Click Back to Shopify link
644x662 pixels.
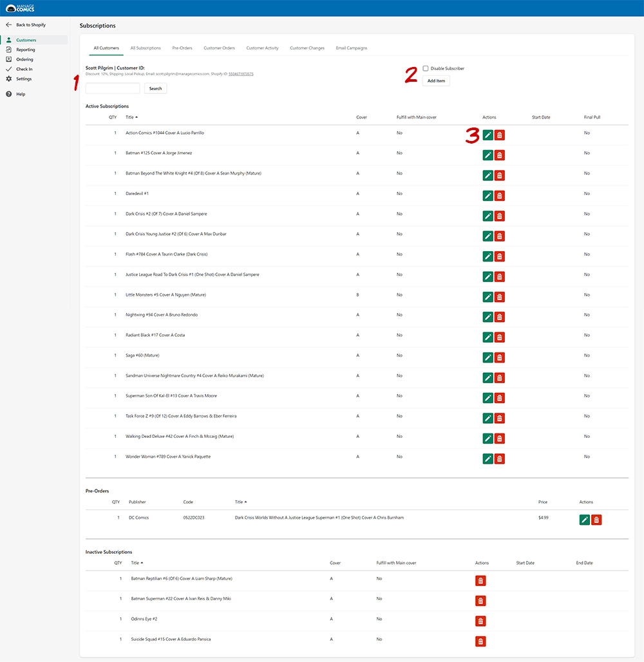tap(31, 25)
